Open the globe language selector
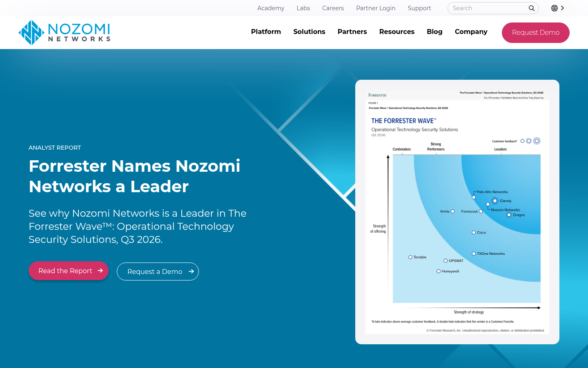The height and width of the screenshot is (368, 588). 555,8
